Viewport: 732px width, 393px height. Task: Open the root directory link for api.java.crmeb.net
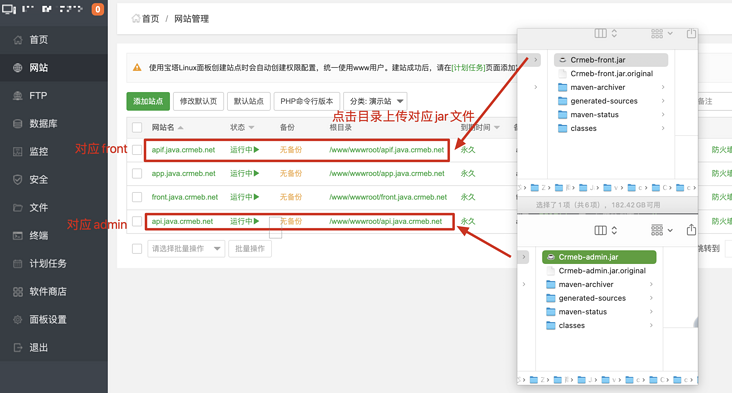[386, 221]
